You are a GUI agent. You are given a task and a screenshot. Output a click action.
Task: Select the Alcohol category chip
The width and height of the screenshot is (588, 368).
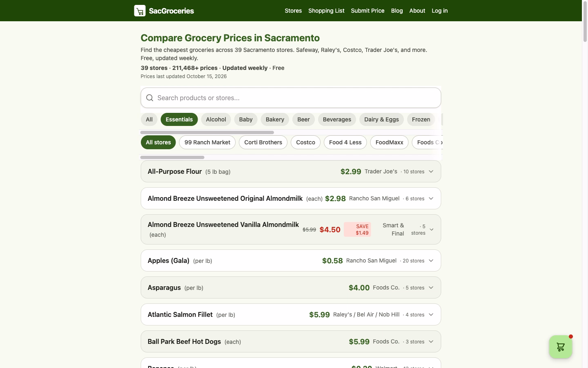coord(216,119)
